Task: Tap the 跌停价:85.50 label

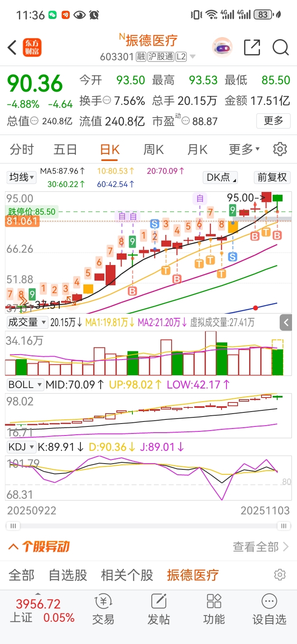Action: pyautogui.click(x=32, y=212)
